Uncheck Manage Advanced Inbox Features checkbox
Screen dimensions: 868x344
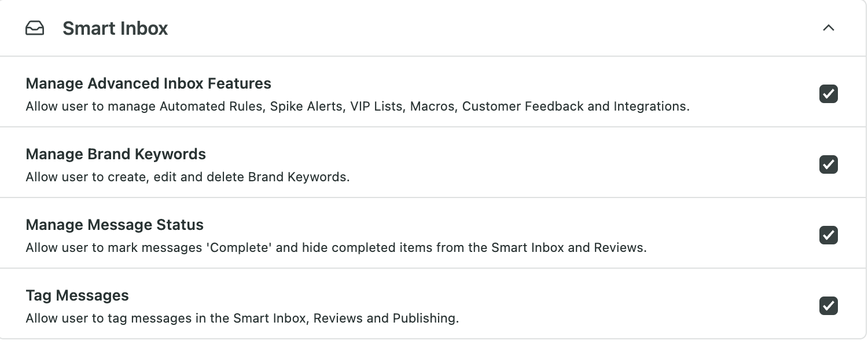[x=829, y=94]
